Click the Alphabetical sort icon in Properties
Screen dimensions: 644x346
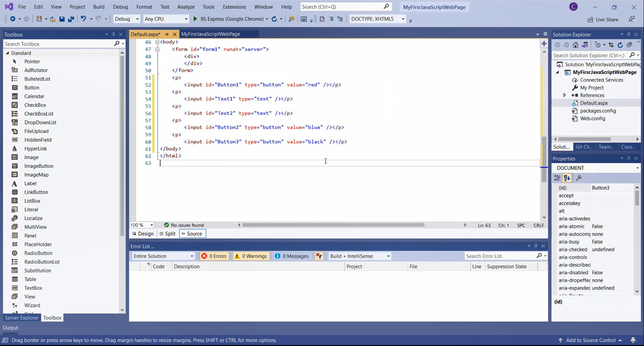(x=567, y=178)
